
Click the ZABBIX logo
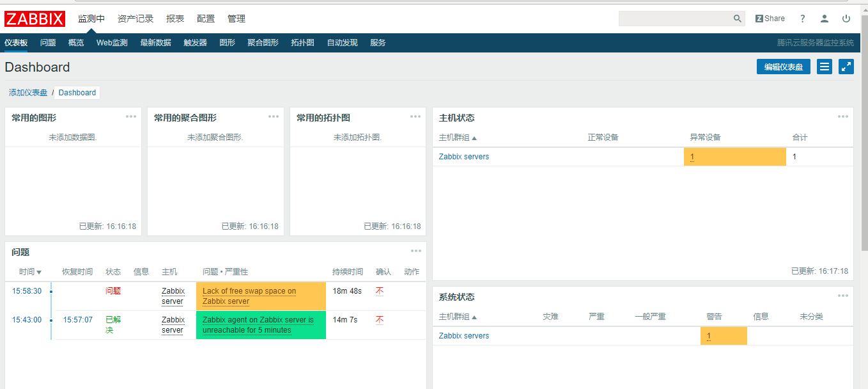35,19
